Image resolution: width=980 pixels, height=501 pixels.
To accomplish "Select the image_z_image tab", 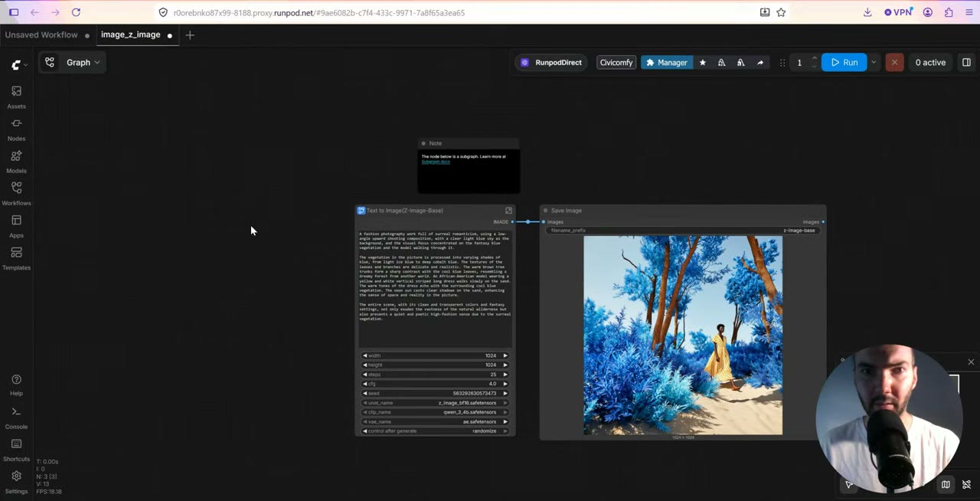I will (x=130, y=35).
